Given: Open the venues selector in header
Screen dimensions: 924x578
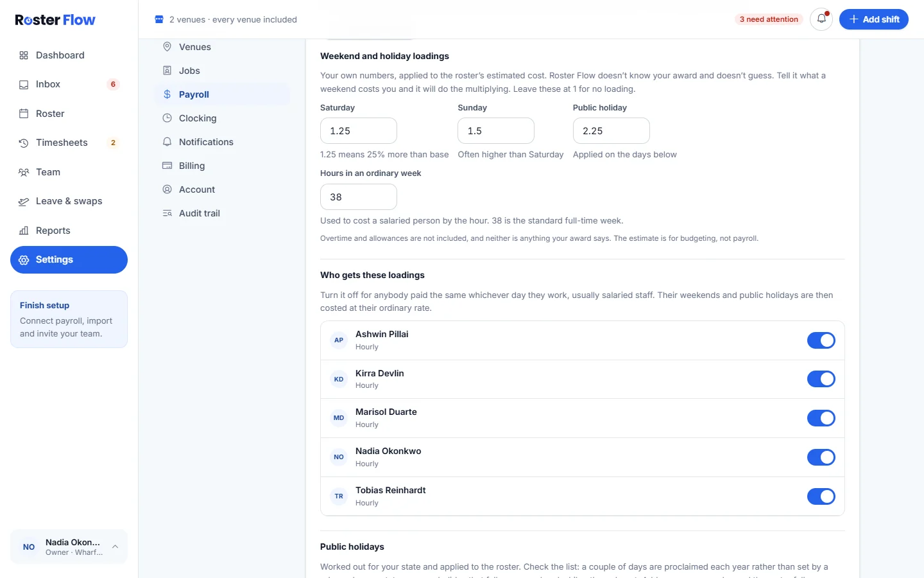Looking at the screenshot, I should tap(226, 19).
